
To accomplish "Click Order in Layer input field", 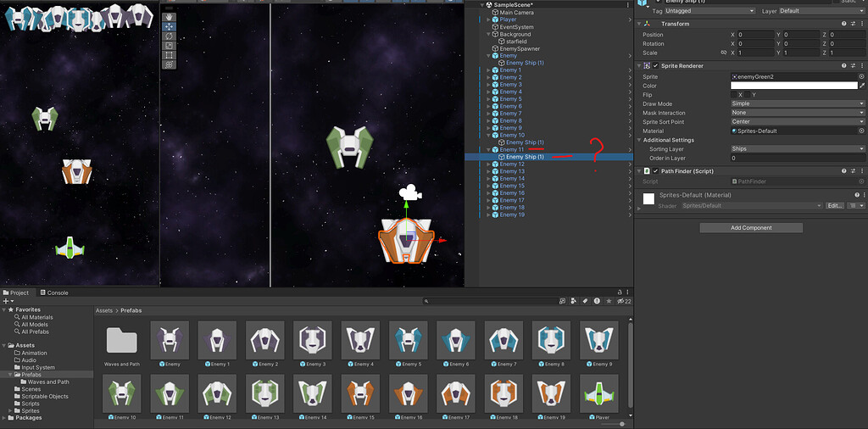I will click(798, 158).
